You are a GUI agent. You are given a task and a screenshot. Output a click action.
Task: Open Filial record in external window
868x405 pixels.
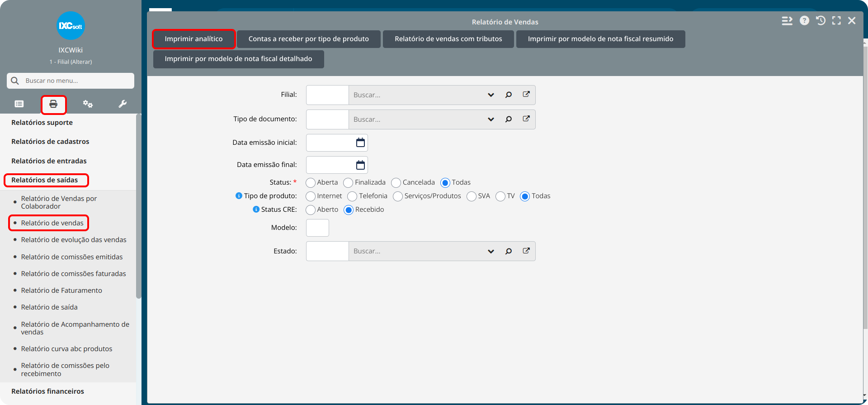526,95
